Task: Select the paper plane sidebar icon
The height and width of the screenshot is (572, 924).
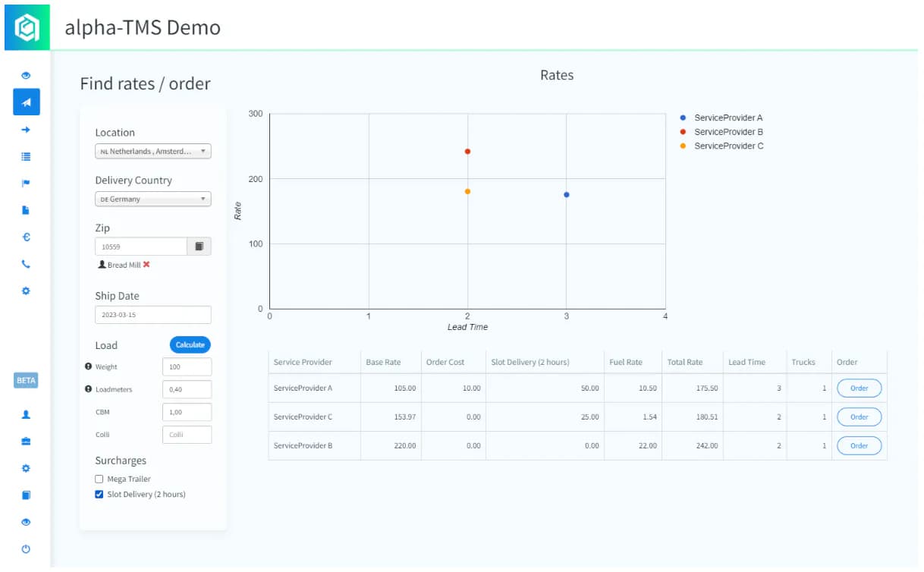Action: pyautogui.click(x=27, y=102)
